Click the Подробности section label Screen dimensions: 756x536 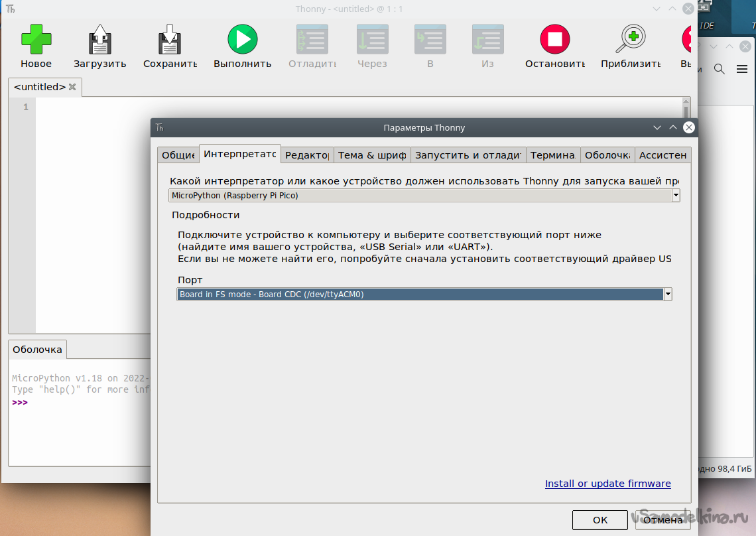coord(206,215)
